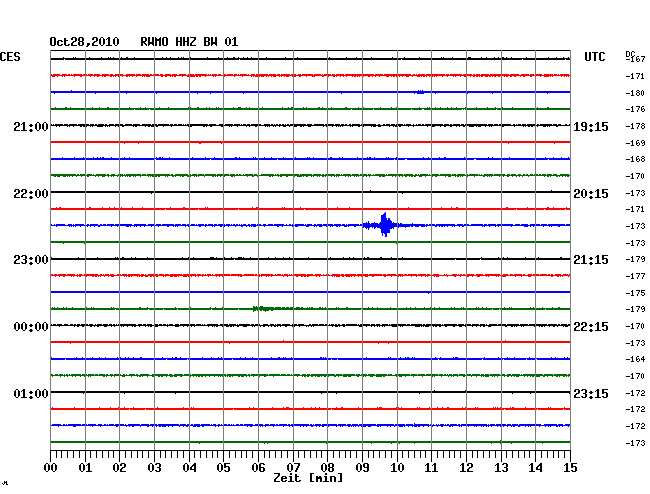Select the 22:00 local time label
Image resolution: width=650 pixels, height=494 pixels.
tap(31, 194)
